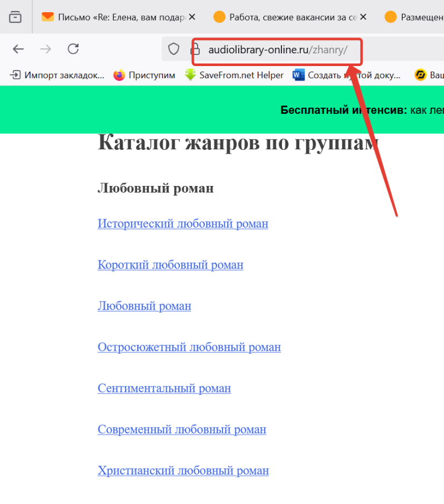The height and width of the screenshot is (504, 444).
Task: Visit "Сентиментальный роман" genre link
Action: [164, 389]
